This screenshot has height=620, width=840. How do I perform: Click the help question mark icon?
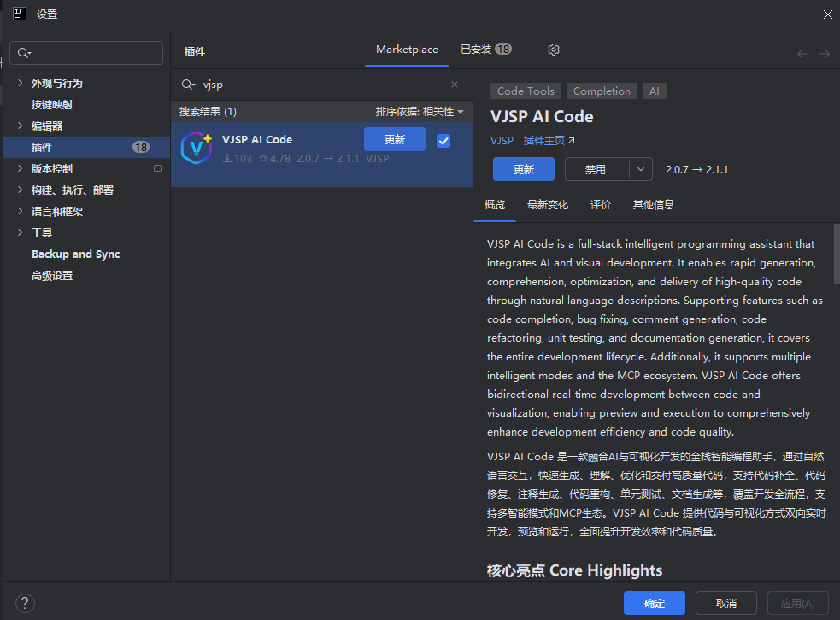click(26, 603)
